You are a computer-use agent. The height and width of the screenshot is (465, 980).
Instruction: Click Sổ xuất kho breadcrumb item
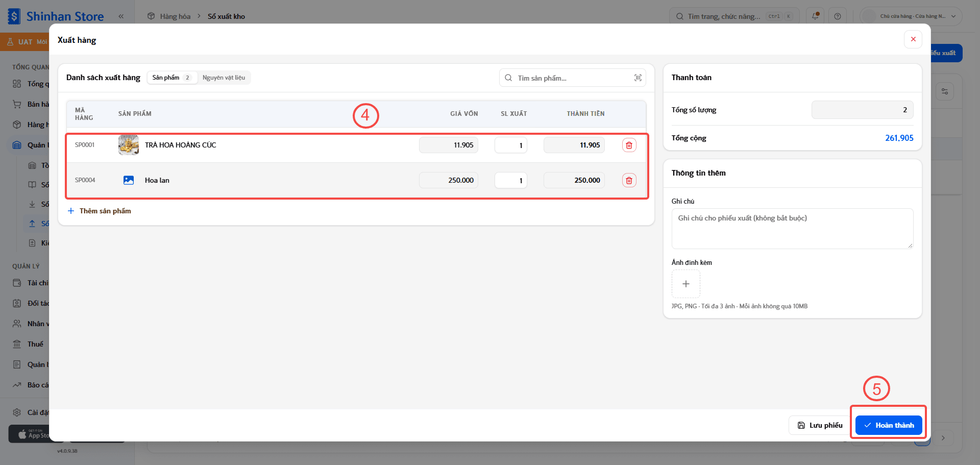tap(226, 16)
